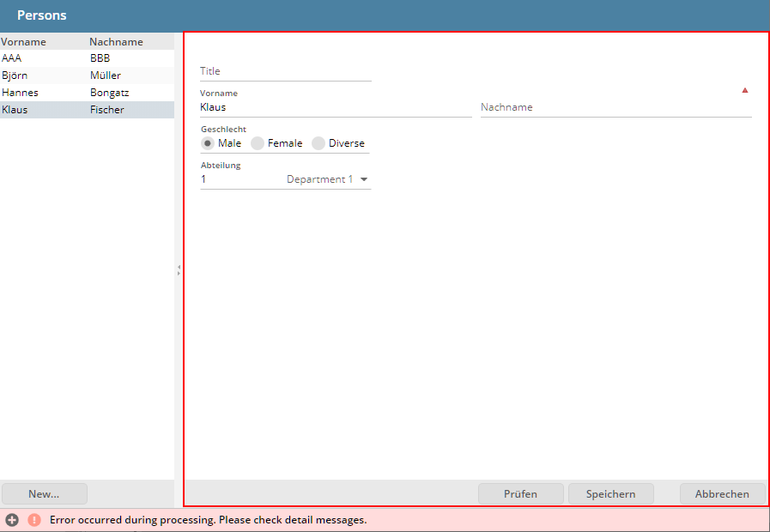This screenshot has width=770, height=532.
Task: Sort by the Nachname column header
Action: pyautogui.click(x=115, y=41)
